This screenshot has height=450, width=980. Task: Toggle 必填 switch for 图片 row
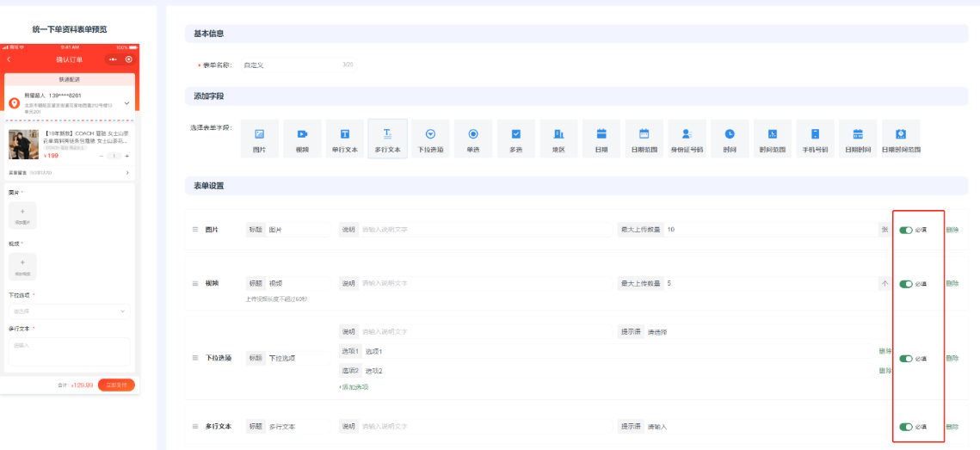(x=905, y=231)
